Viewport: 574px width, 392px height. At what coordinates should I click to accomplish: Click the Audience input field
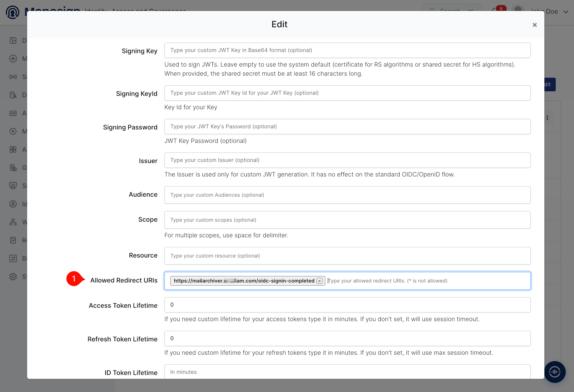[x=347, y=195]
